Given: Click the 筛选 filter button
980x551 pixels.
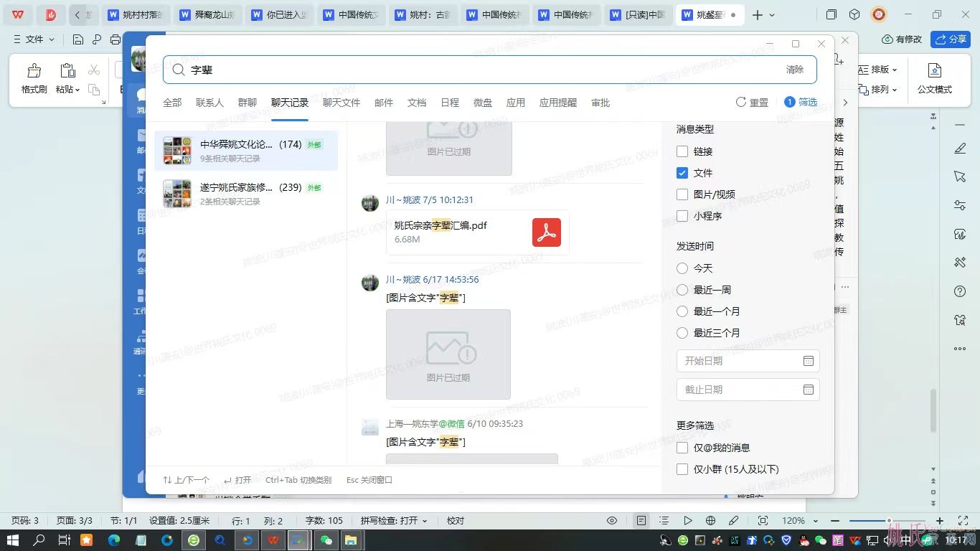Looking at the screenshot, I should (x=801, y=103).
